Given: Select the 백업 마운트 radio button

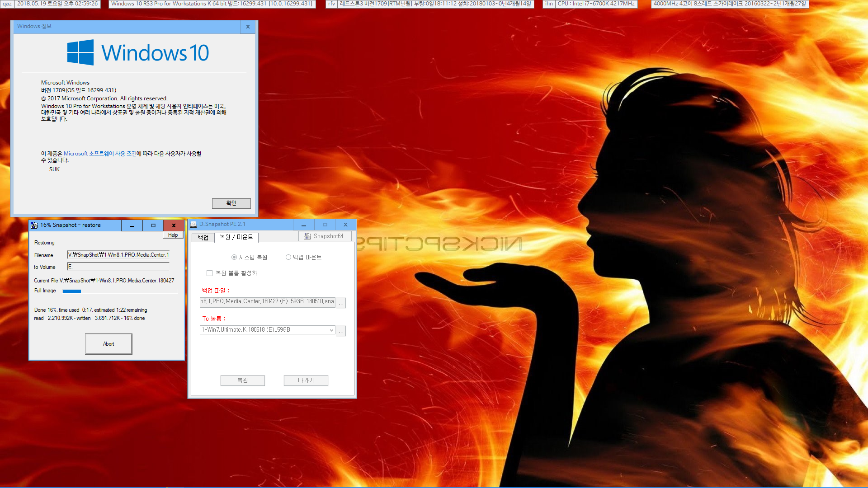Looking at the screenshot, I should pos(288,257).
